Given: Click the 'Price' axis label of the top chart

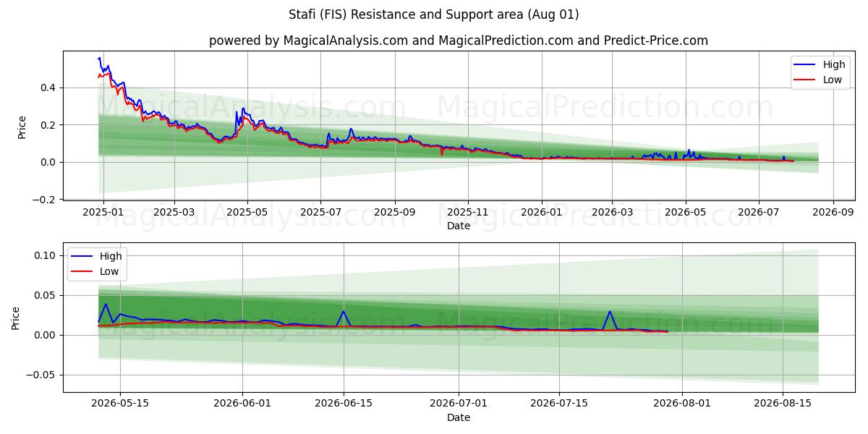Looking at the screenshot, I should (22, 127).
